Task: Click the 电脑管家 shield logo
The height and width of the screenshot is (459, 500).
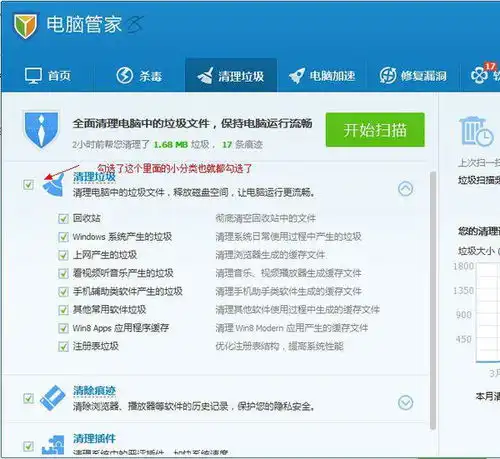Action: click(x=25, y=26)
